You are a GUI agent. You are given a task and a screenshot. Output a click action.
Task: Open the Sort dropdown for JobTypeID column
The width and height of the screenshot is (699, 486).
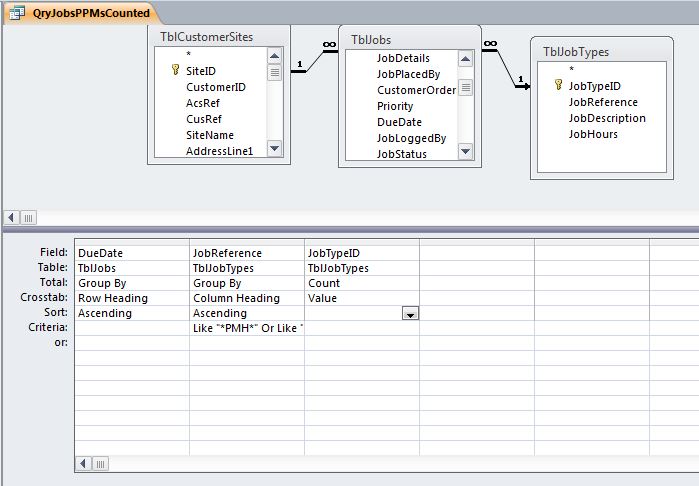point(410,313)
